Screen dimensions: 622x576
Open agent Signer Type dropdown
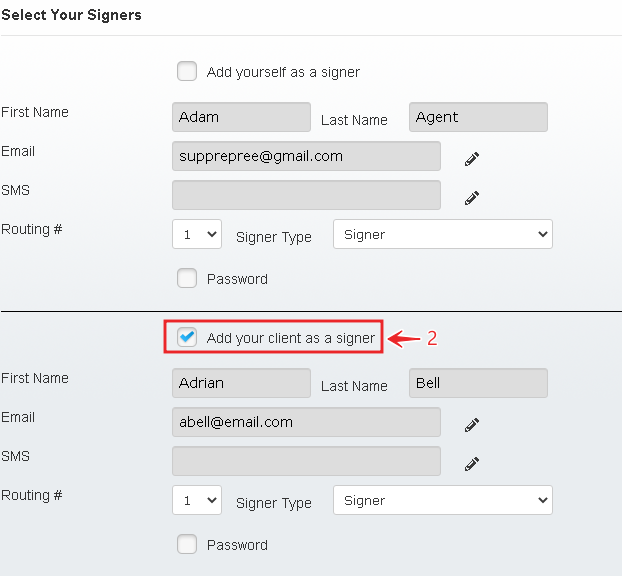(x=442, y=234)
